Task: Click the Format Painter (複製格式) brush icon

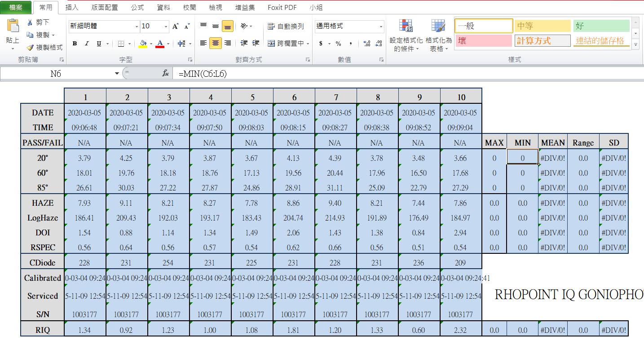Action: tap(30, 47)
